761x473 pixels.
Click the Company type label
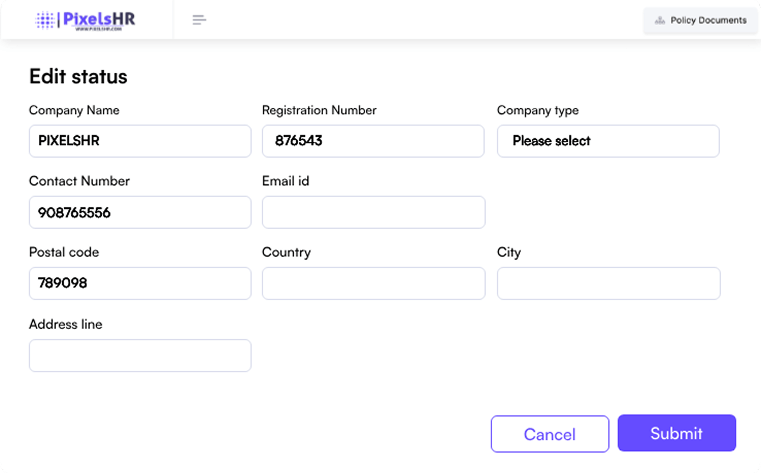pyautogui.click(x=537, y=110)
